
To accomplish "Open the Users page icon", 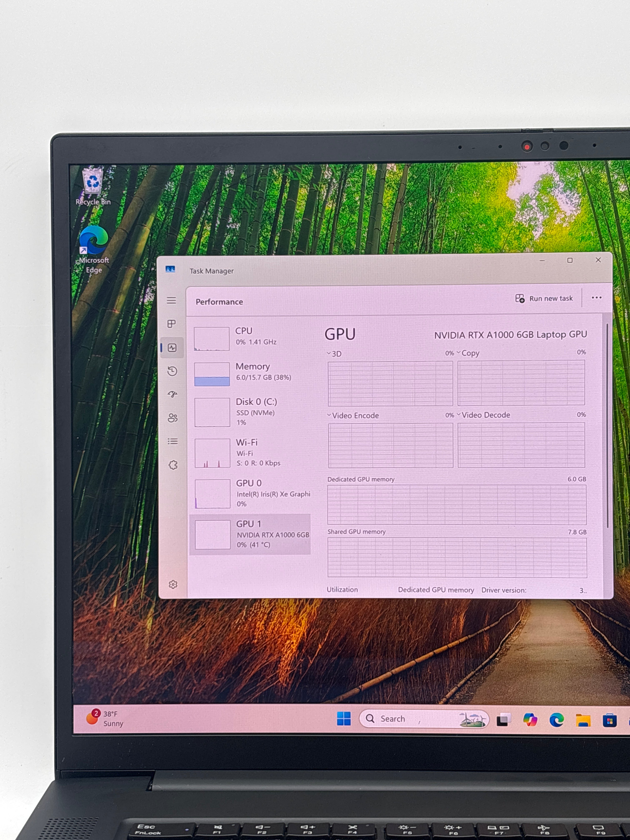I will tap(173, 418).
